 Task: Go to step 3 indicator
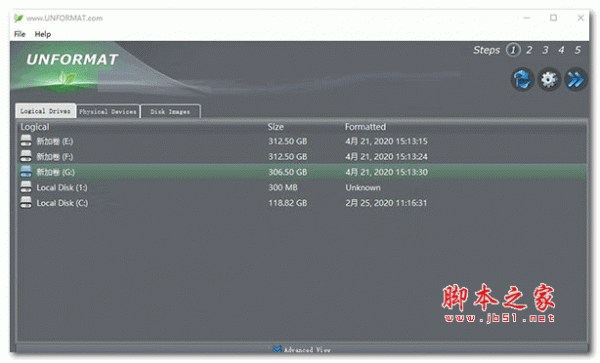pos(545,50)
